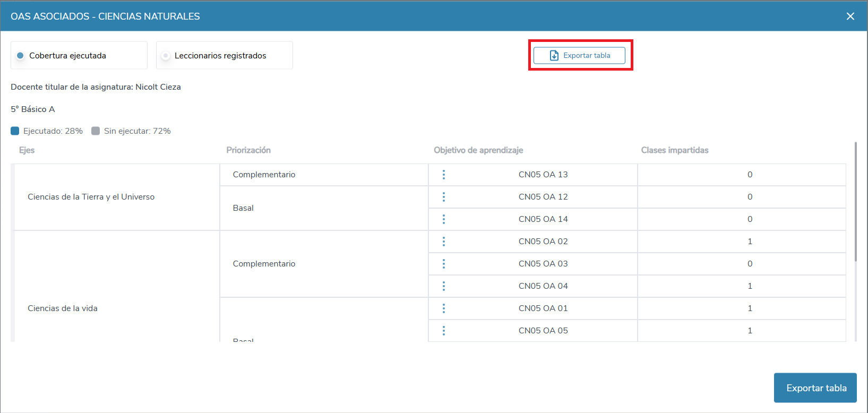Screen dimensions: 868x413
Task: Click classes count for CN05 OA 02
Action: pos(750,242)
